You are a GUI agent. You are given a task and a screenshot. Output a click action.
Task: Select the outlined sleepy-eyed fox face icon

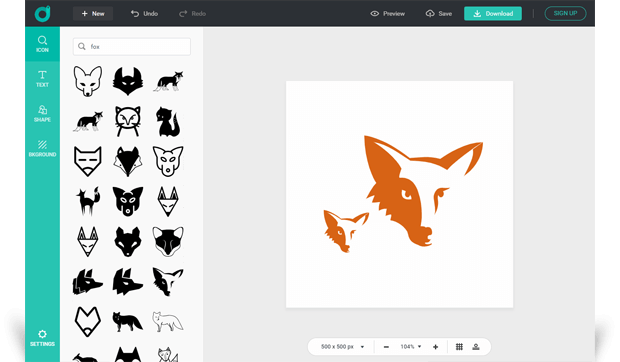88,161
